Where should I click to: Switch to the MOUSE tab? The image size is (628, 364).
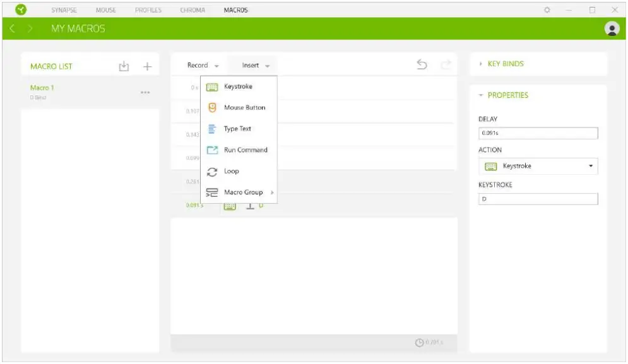coord(106,10)
